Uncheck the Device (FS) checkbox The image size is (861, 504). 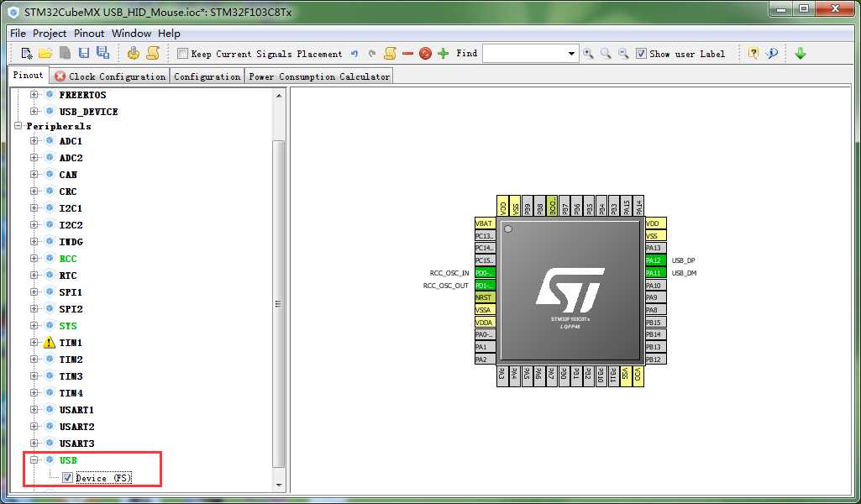tap(67, 478)
